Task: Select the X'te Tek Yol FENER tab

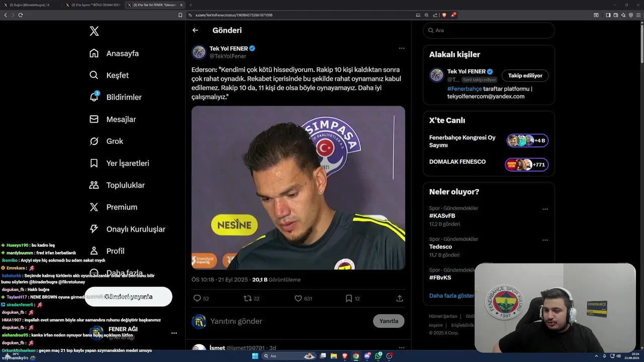Action: 155,5
